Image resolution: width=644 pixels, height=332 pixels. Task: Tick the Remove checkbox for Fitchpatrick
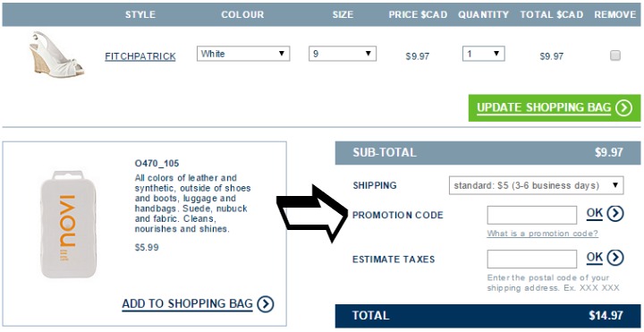pyautogui.click(x=614, y=55)
